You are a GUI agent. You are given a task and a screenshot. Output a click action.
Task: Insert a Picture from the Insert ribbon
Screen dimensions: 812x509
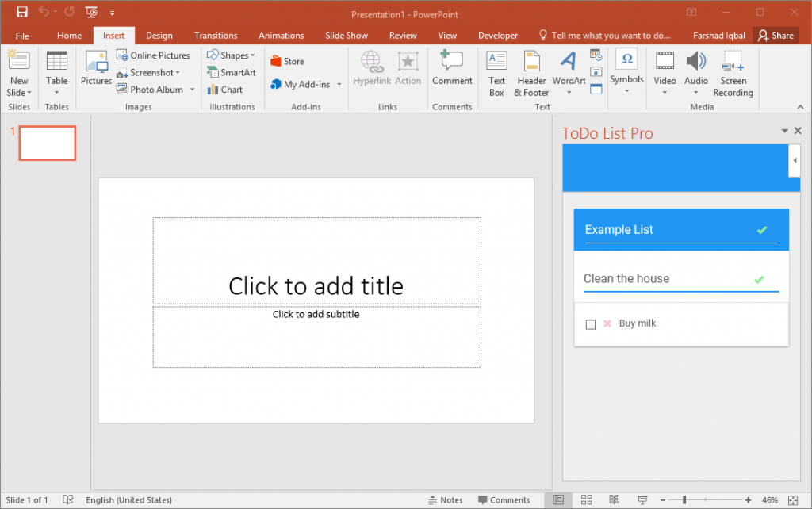click(96, 71)
